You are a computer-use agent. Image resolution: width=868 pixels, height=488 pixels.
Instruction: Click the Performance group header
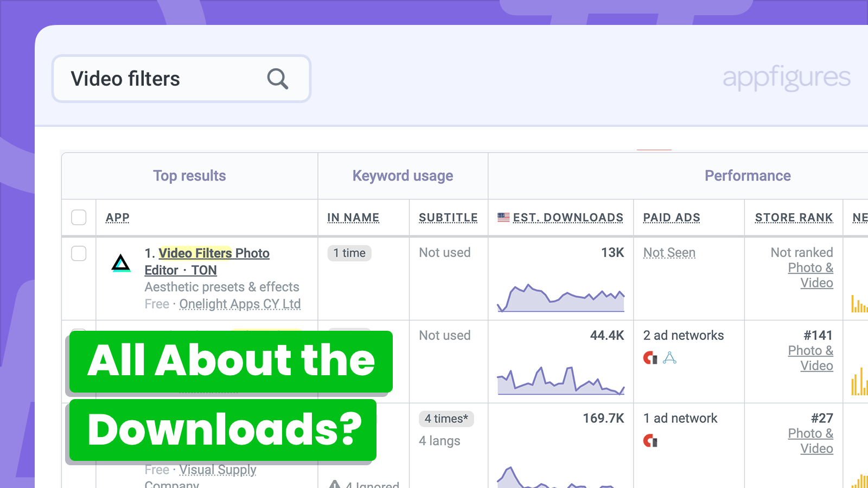(x=748, y=176)
